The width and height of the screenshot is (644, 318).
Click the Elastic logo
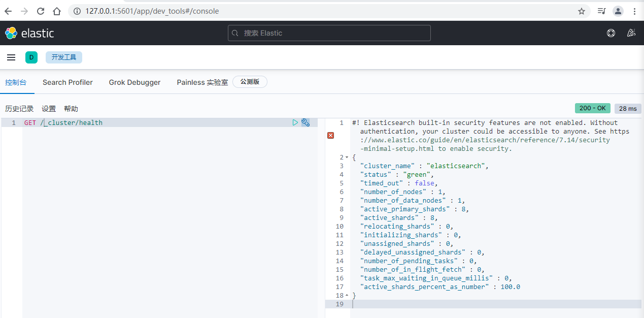tap(29, 33)
